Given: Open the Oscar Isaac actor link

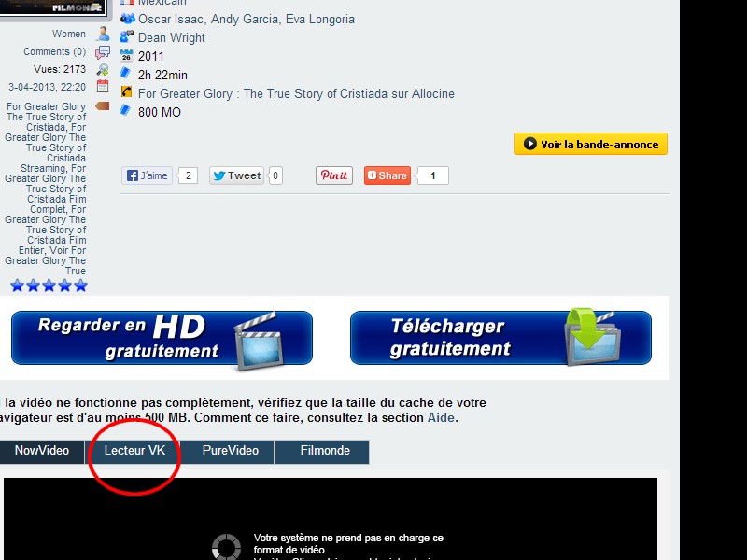Looking at the screenshot, I should point(172,20).
